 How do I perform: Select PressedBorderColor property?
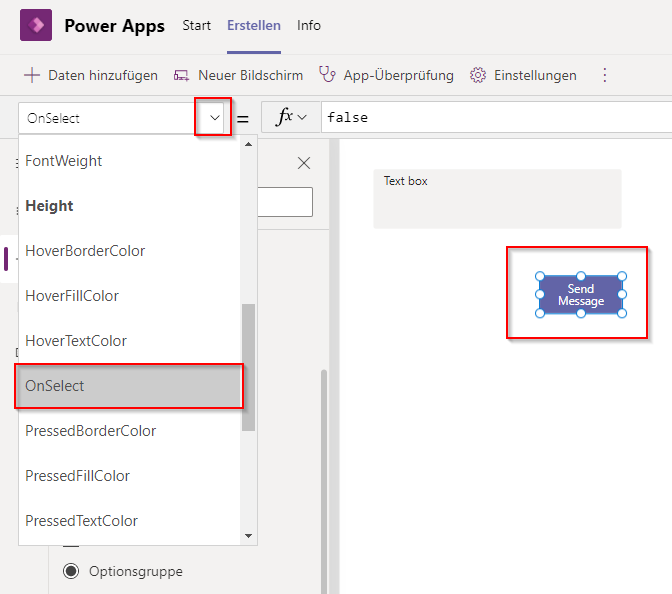click(129, 431)
